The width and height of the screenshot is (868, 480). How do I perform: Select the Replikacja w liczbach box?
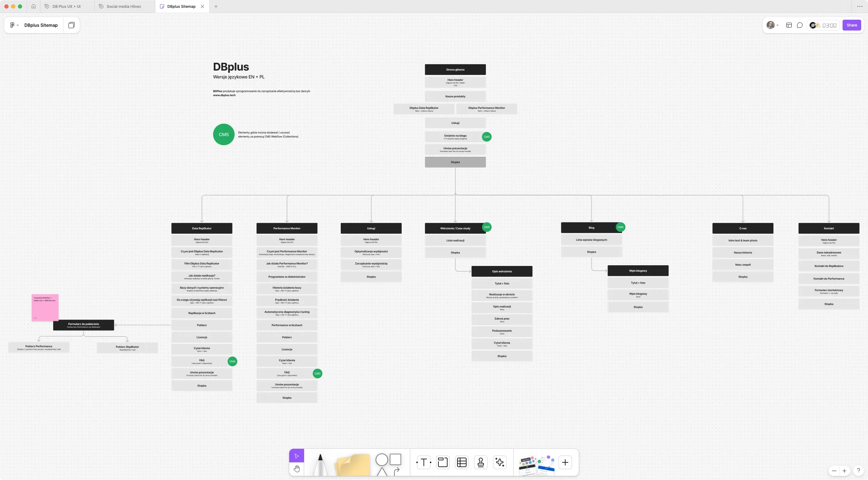pyautogui.click(x=202, y=313)
